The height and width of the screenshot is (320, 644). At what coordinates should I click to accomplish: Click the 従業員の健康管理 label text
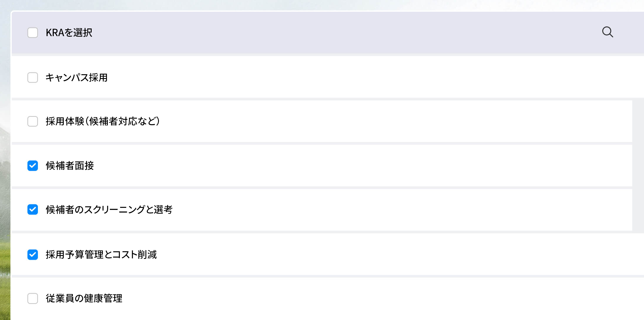(x=84, y=298)
